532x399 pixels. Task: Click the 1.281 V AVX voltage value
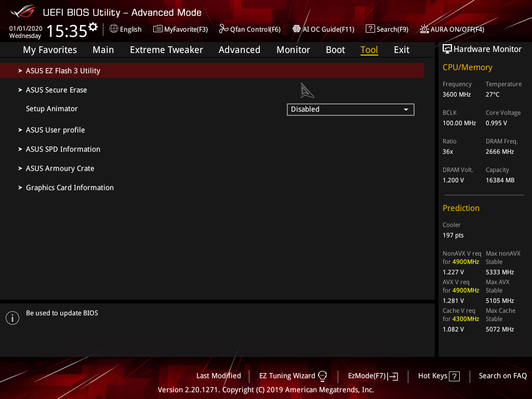(453, 301)
